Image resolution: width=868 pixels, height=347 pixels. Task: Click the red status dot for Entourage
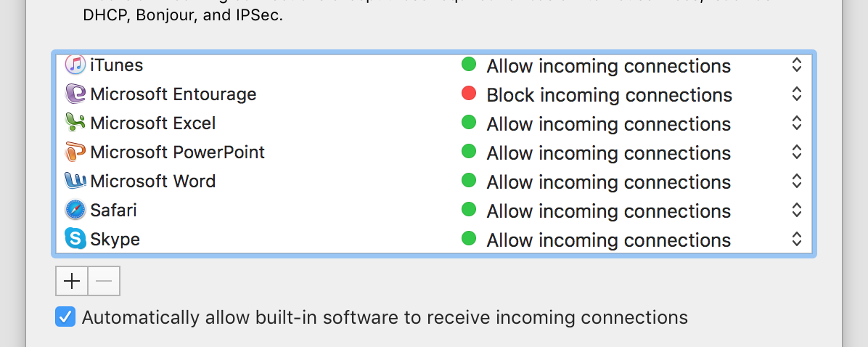tap(469, 94)
